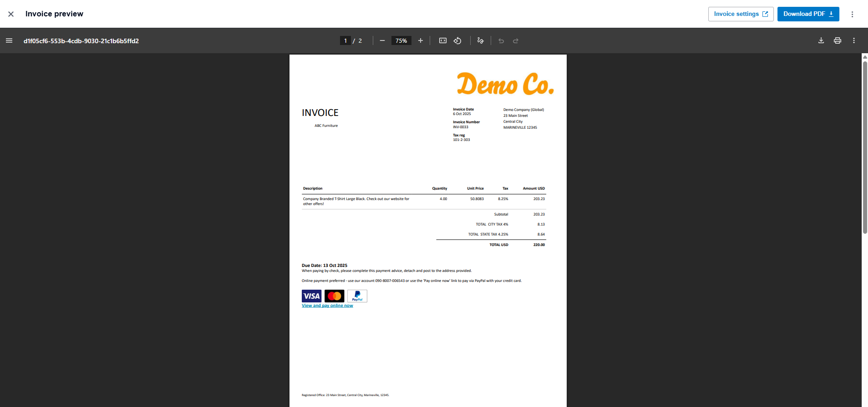Click the subtotal value '203.23'
Viewport: 868px width, 407px height.
[539, 214]
